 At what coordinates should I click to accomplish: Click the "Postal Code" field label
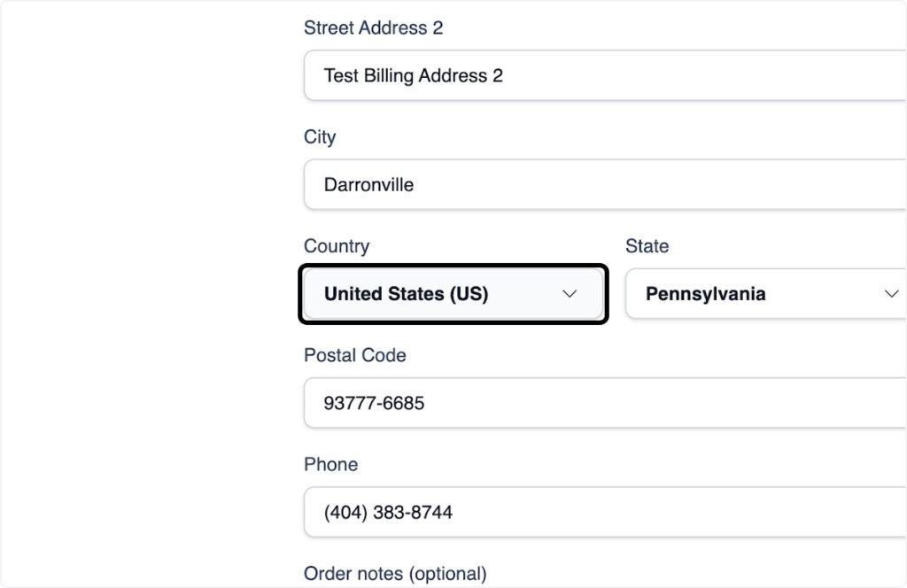354,355
